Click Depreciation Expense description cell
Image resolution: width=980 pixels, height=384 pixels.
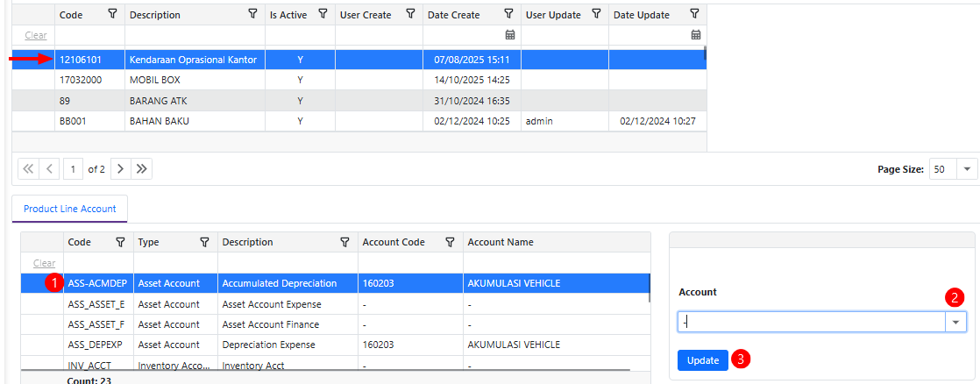coord(288,345)
